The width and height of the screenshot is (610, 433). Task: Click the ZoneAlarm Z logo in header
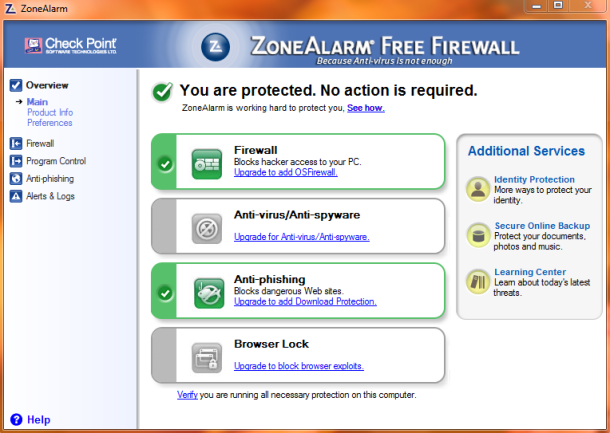pyautogui.click(x=215, y=47)
